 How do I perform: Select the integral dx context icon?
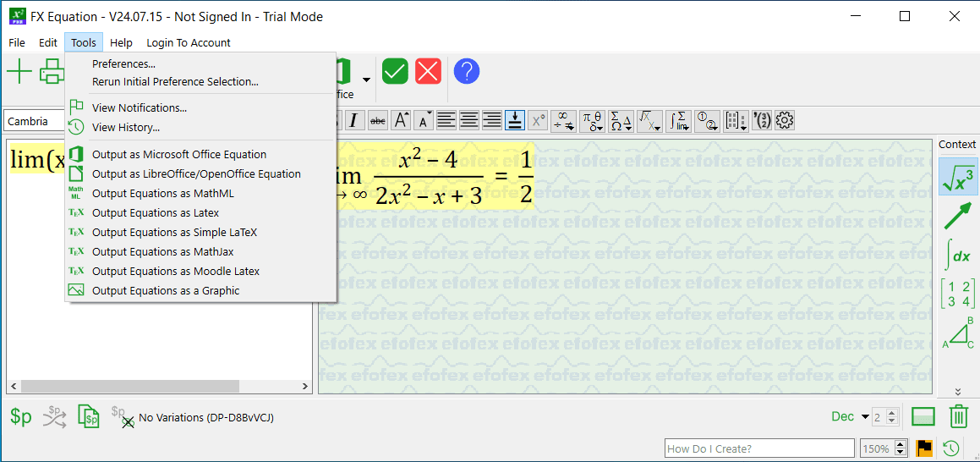coord(958,255)
